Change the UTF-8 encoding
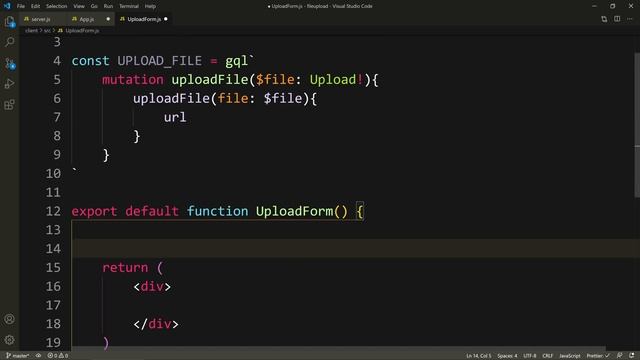Image resolution: width=640 pixels, height=360 pixels. (530, 356)
